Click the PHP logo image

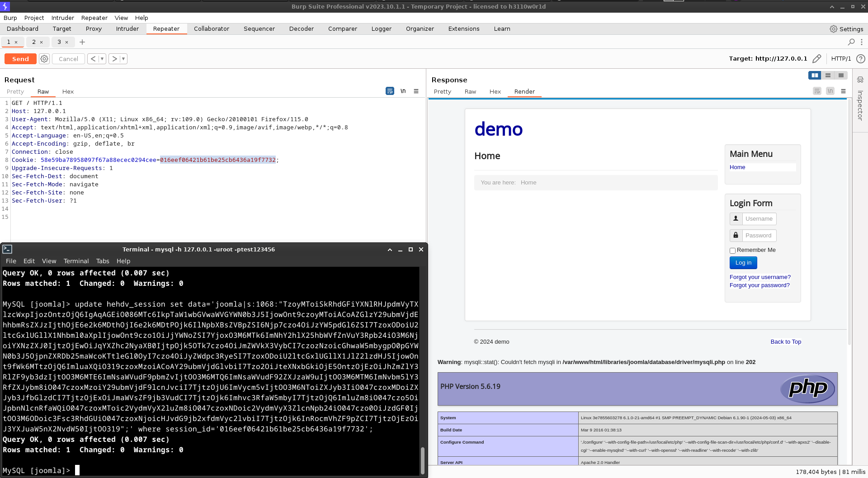807,388
